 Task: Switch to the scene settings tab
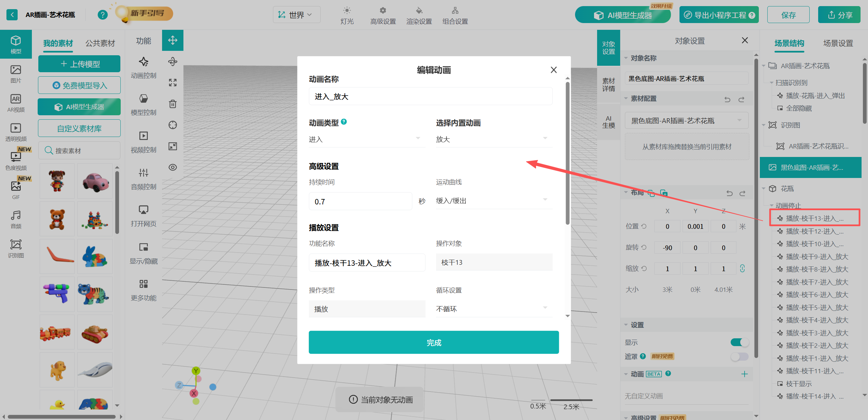pyautogui.click(x=838, y=43)
